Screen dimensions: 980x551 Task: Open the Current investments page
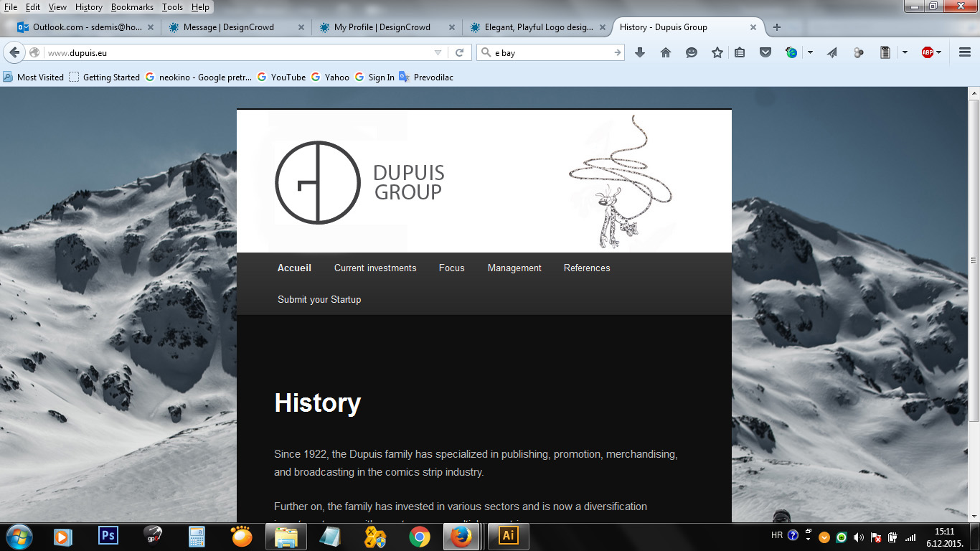[x=374, y=268]
